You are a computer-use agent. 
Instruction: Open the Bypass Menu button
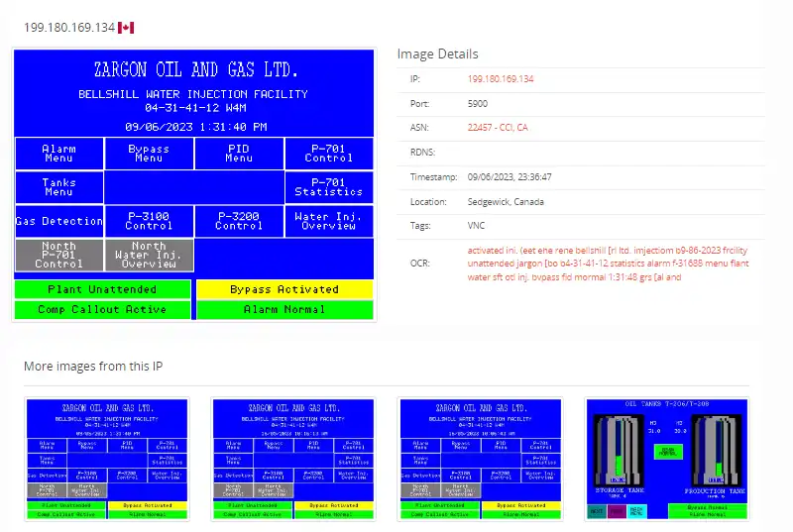click(x=149, y=154)
